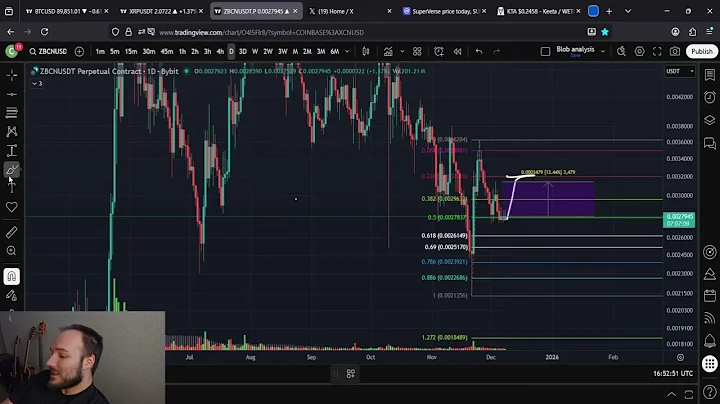Open the object tree layers panel
Screen dimensions: 720x404
point(710,120)
